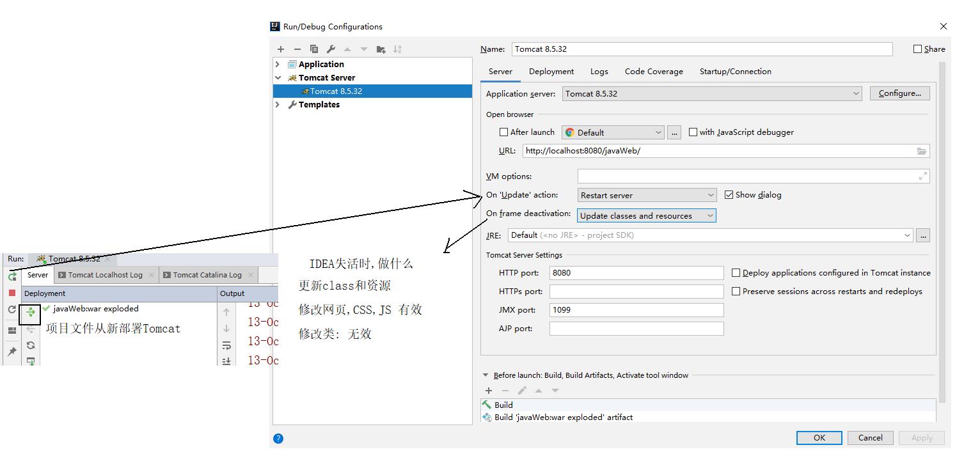Select Tomcat 8.5.32 in configurations tree
The width and height of the screenshot is (980, 468).
pos(372,91)
